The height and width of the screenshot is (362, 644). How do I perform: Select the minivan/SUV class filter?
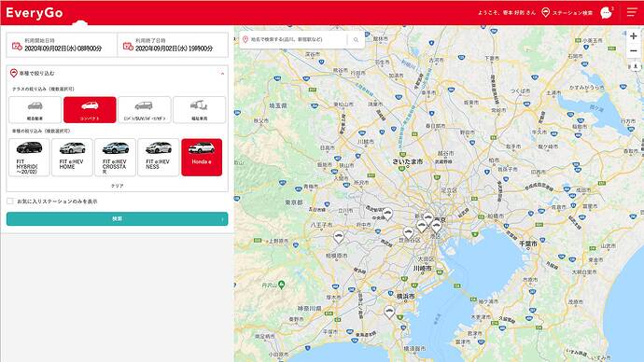pos(145,109)
